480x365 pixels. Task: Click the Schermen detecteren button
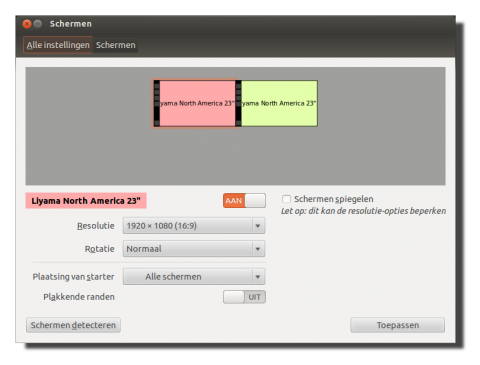coord(73,325)
